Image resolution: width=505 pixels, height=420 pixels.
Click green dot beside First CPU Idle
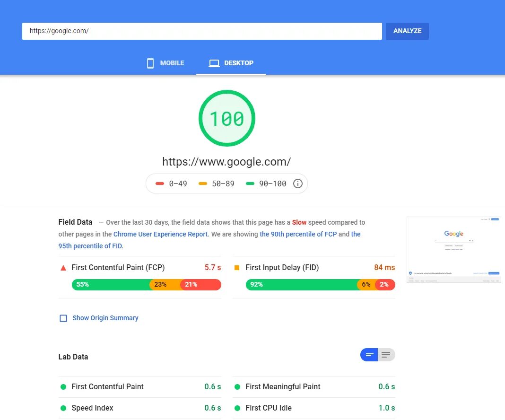pyautogui.click(x=237, y=408)
